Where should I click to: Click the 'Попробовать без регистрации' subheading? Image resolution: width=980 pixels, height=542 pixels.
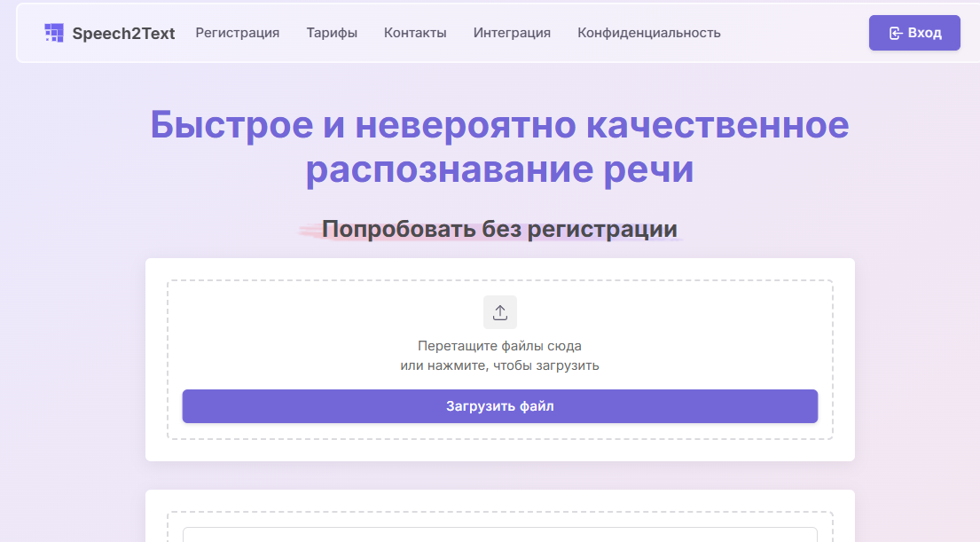tap(499, 230)
